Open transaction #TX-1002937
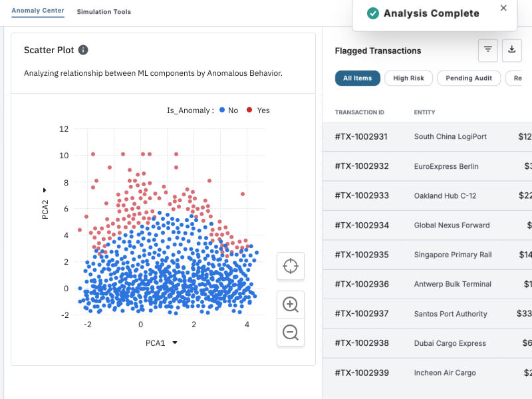This screenshot has width=532, height=399. [362, 313]
